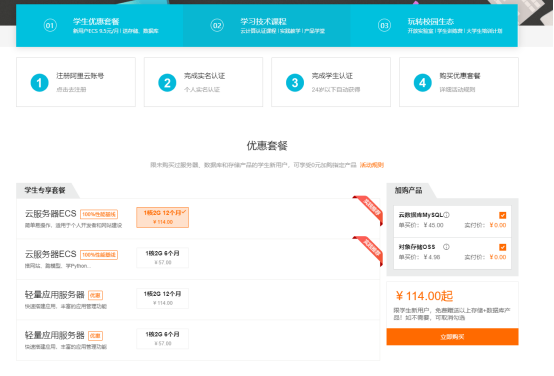Click the 立即购买 button

(452, 337)
